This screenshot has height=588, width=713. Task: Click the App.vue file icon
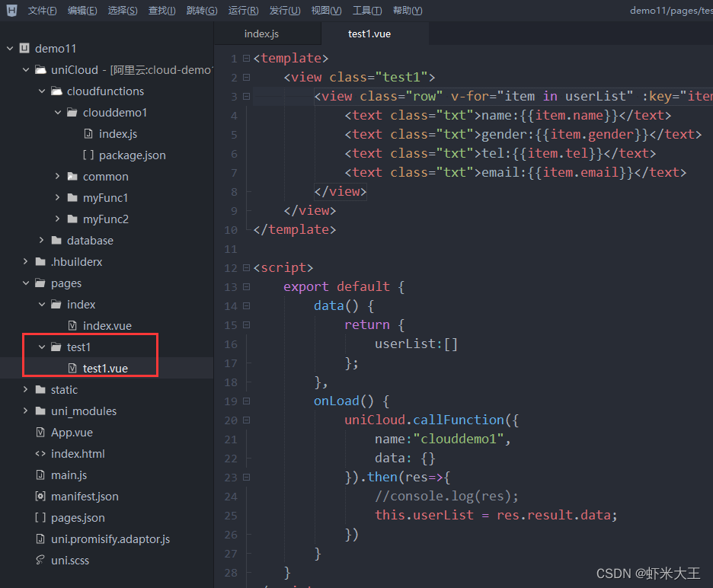click(x=40, y=433)
